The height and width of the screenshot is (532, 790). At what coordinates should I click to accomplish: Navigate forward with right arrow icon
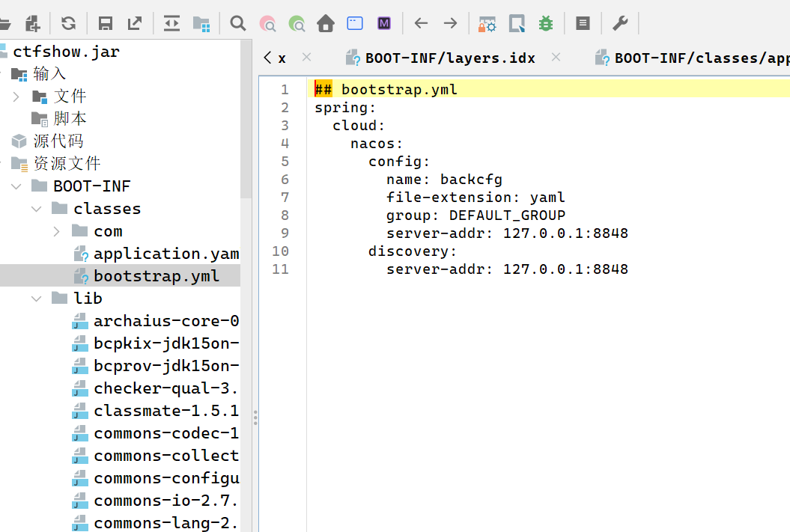(450, 23)
